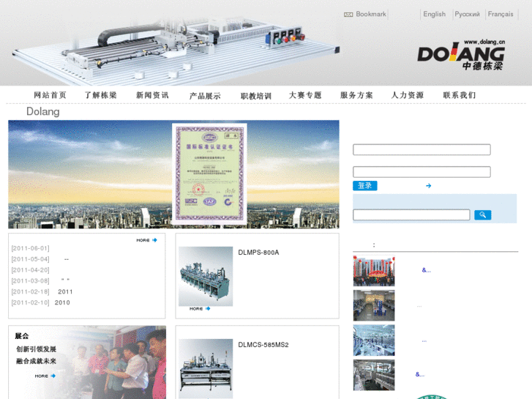
Task: Open the DLMPS-800A product thumbnail
Action: point(206,276)
